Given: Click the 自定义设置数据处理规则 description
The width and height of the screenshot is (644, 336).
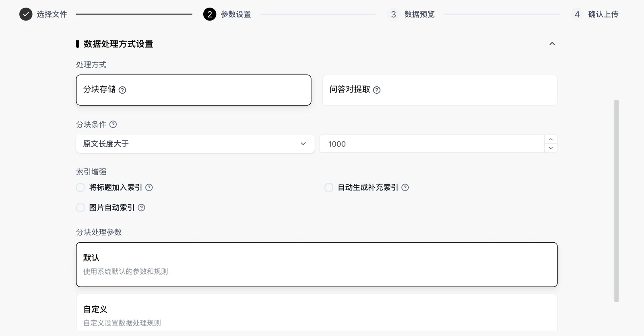Looking at the screenshot, I should pos(122,323).
